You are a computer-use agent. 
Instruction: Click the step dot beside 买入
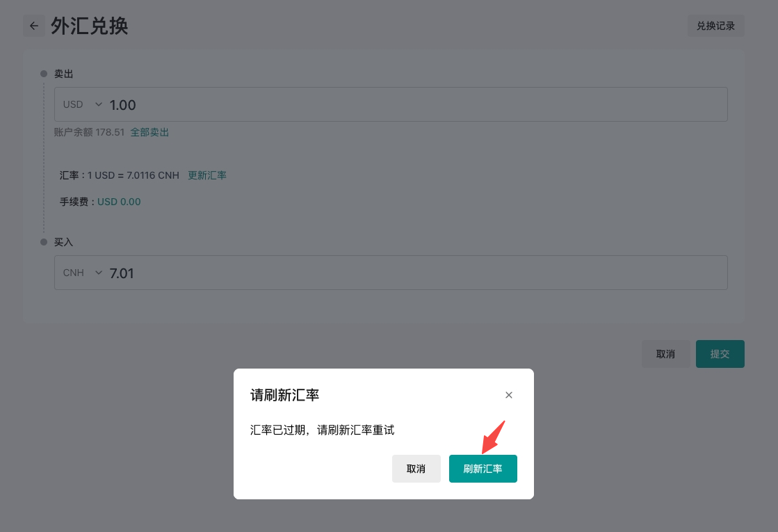[x=44, y=242]
